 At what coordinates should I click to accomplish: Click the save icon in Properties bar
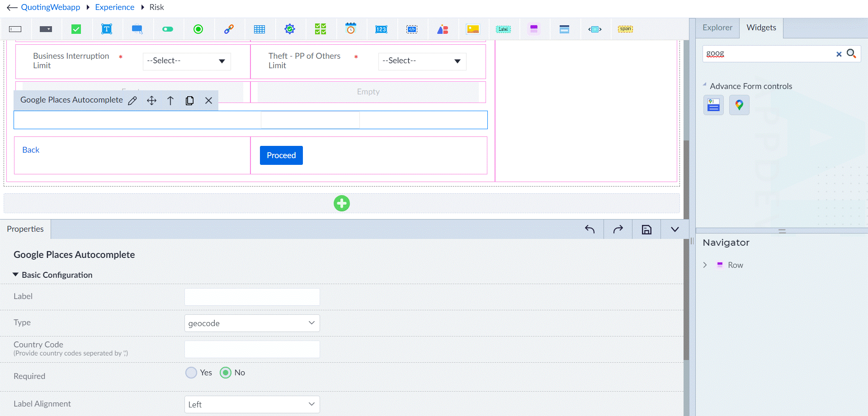(646, 229)
